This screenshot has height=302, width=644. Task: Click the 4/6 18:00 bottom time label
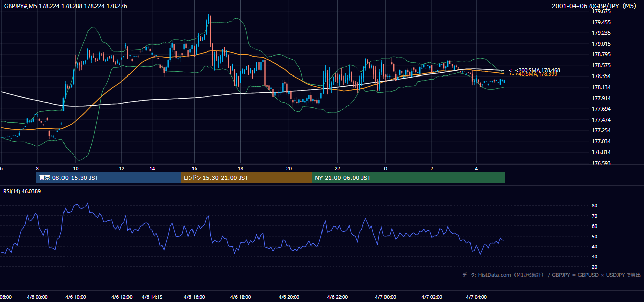[241, 297]
